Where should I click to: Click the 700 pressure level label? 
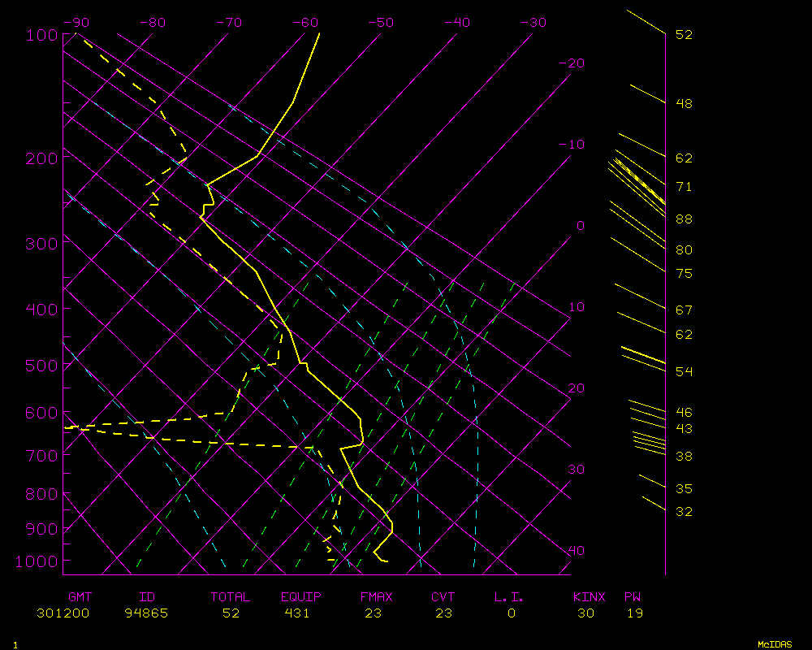click(x=42, y=455)
